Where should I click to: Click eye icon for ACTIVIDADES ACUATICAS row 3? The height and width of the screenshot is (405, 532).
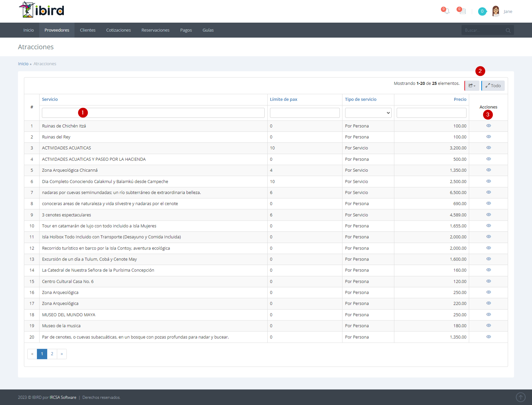click(488, 148)
